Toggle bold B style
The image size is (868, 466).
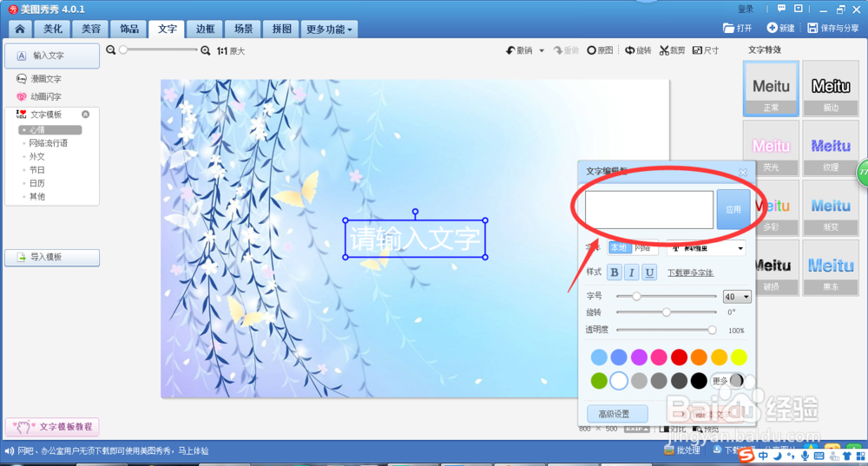(614, 272)
